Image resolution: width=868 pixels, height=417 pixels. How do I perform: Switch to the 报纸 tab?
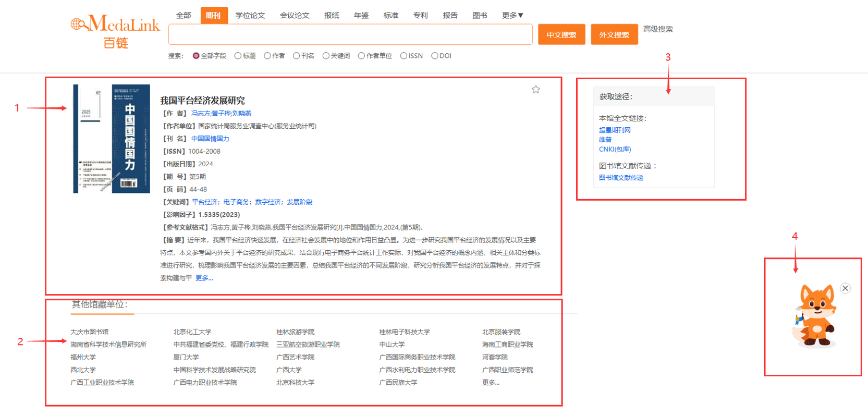(332, 16)
